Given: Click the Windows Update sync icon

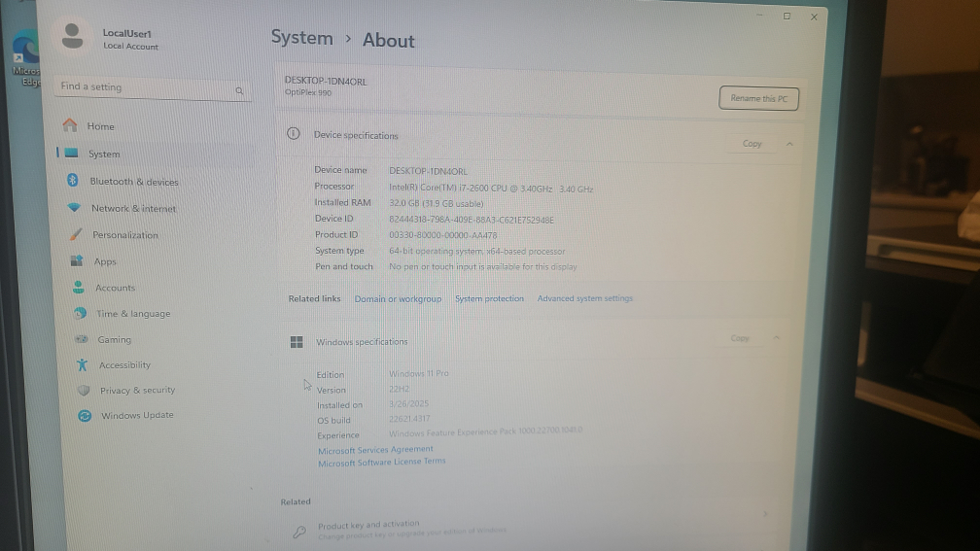Looking at the screenshot, I should click(x=85, y=416).
